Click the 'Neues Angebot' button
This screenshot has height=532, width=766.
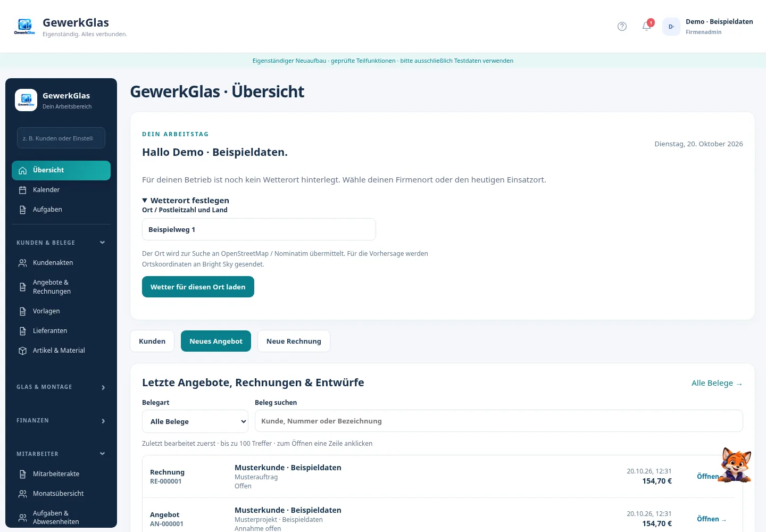[x=216, y=341]
